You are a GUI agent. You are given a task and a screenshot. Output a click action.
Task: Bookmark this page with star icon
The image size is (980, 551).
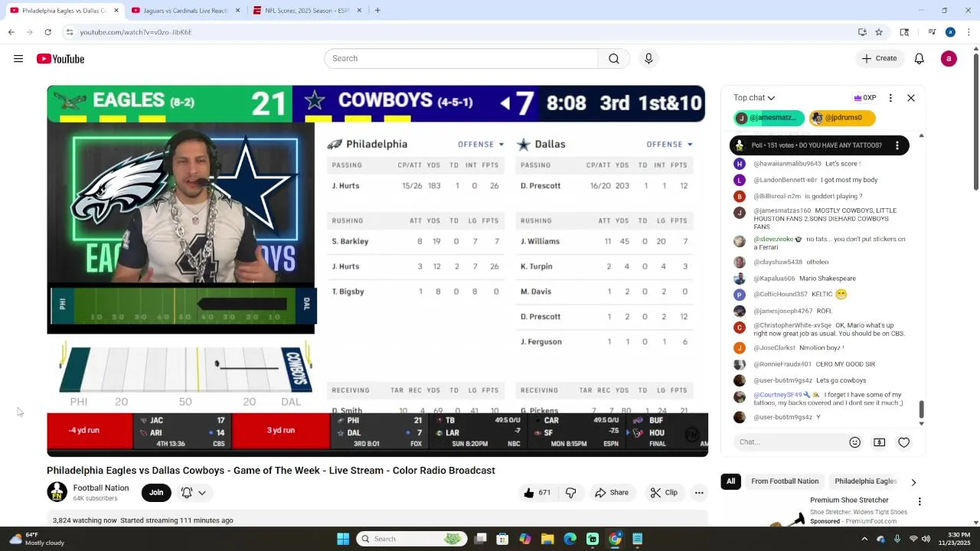[x=879, y=32]
